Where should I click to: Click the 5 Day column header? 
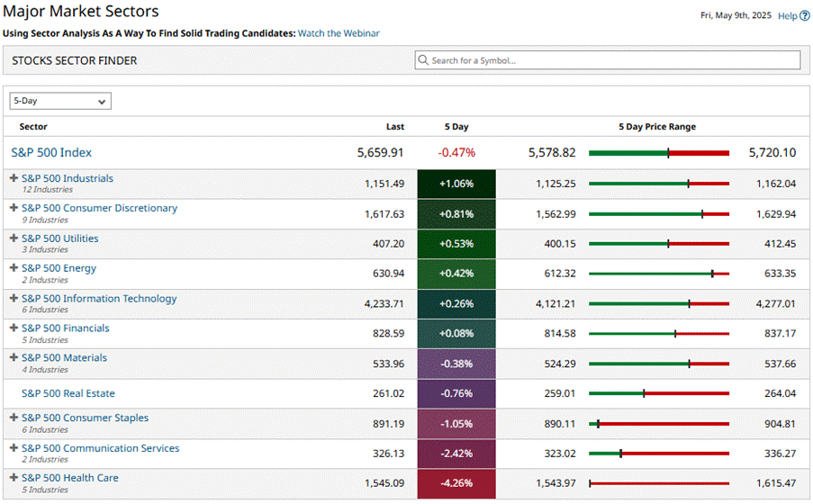tap(456, 127)
